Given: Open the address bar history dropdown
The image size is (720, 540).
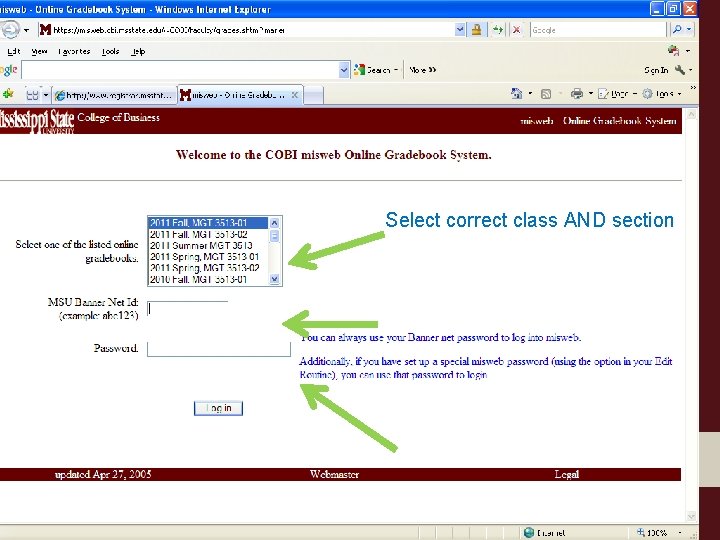Looking at the screenshot, I should tap(460, 30).
